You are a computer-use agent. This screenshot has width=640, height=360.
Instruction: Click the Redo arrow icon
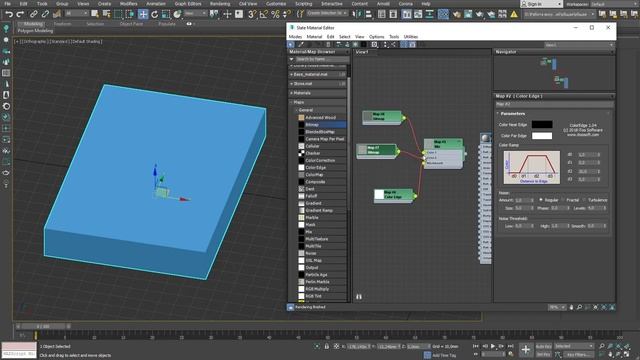point(20,14)
